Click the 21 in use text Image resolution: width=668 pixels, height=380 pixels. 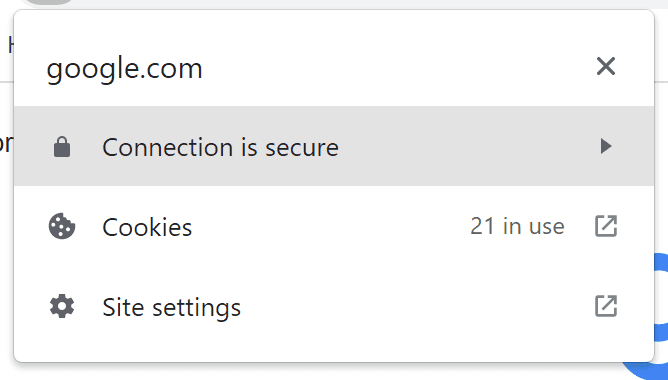click(x=517, y=226)
